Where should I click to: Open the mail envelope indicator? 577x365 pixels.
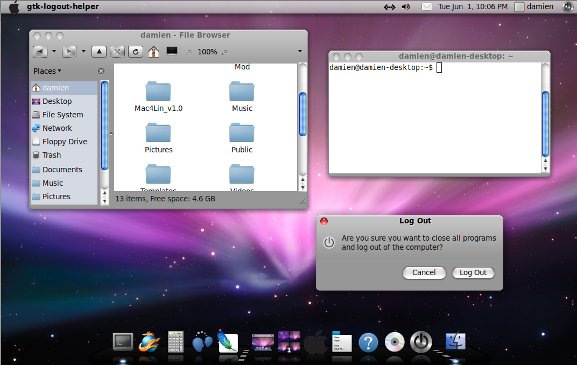pos(426,7)
